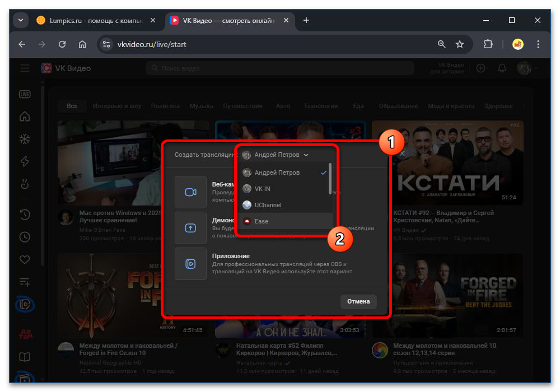Click the Отмена button

coord(358,301)
